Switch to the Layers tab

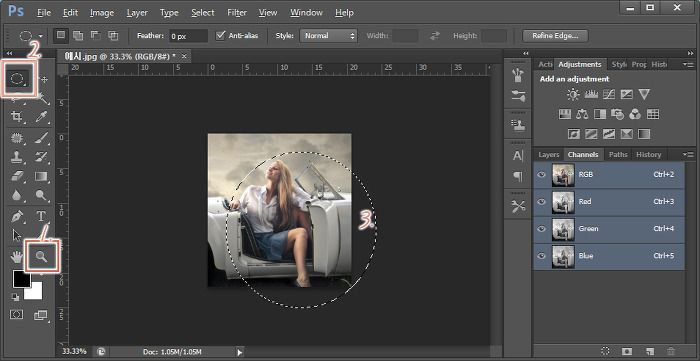(549, 155)
